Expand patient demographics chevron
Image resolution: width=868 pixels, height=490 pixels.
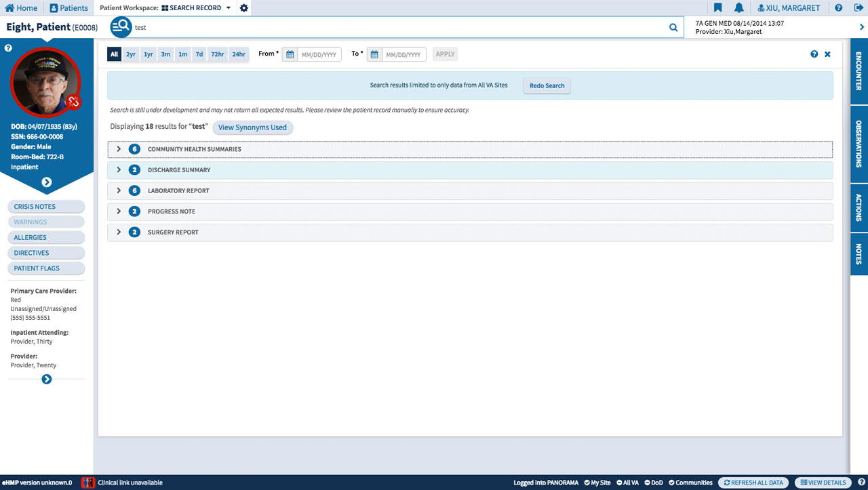pos(47,182)
